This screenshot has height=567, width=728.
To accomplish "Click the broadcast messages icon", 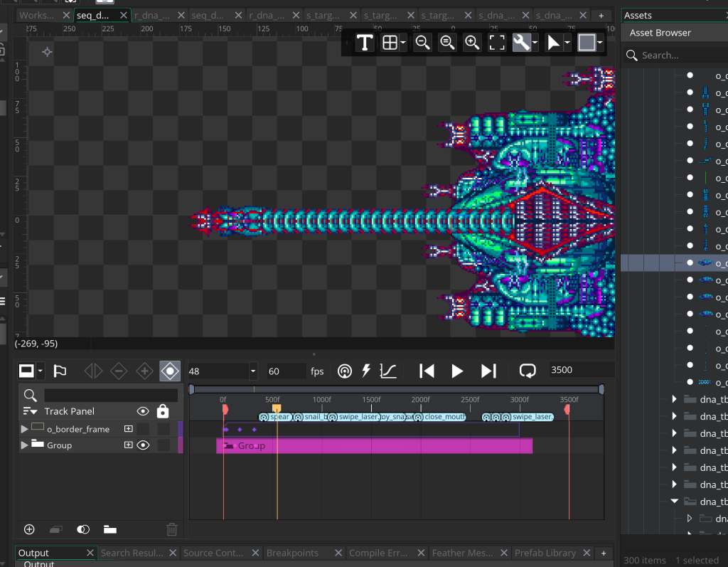I will click(x=344, y=371).
